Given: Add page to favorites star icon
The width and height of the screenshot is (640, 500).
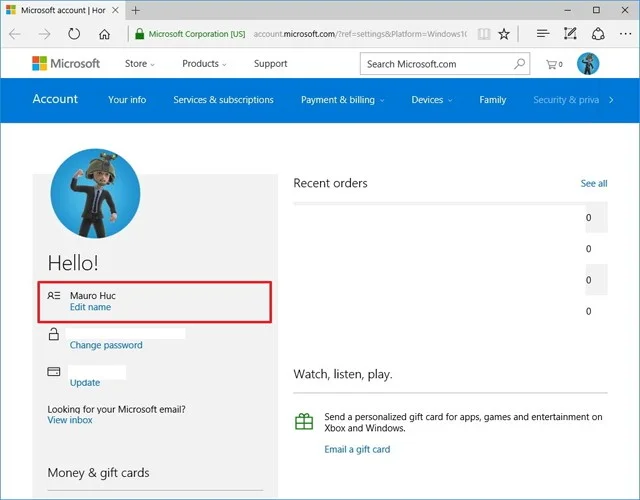Looking at the screenshot, I should point(504,34).
